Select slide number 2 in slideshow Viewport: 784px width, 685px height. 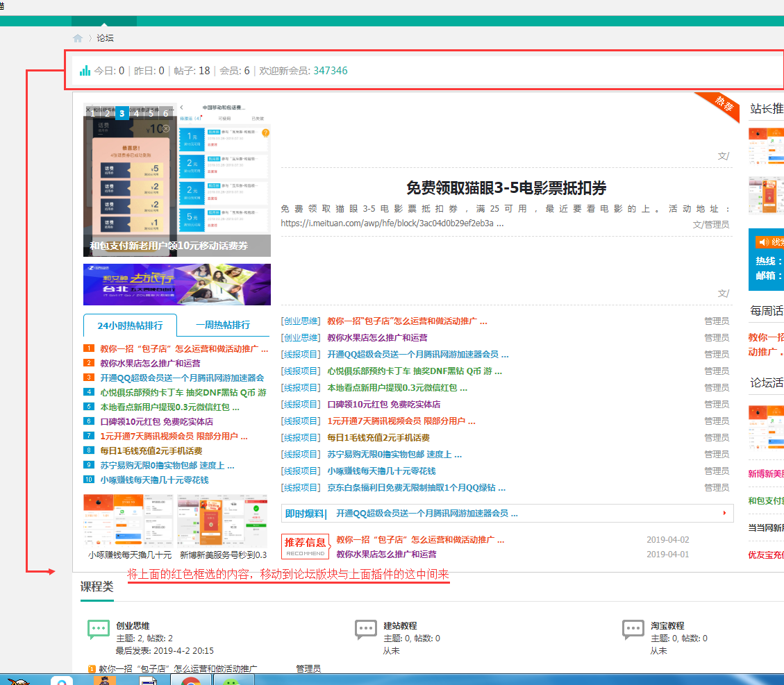(x=107, y=113)
